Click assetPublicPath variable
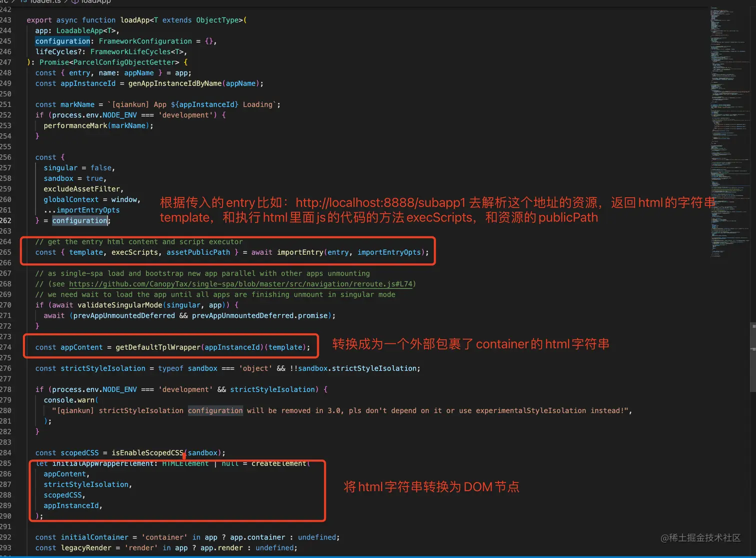 click(198, 252)
